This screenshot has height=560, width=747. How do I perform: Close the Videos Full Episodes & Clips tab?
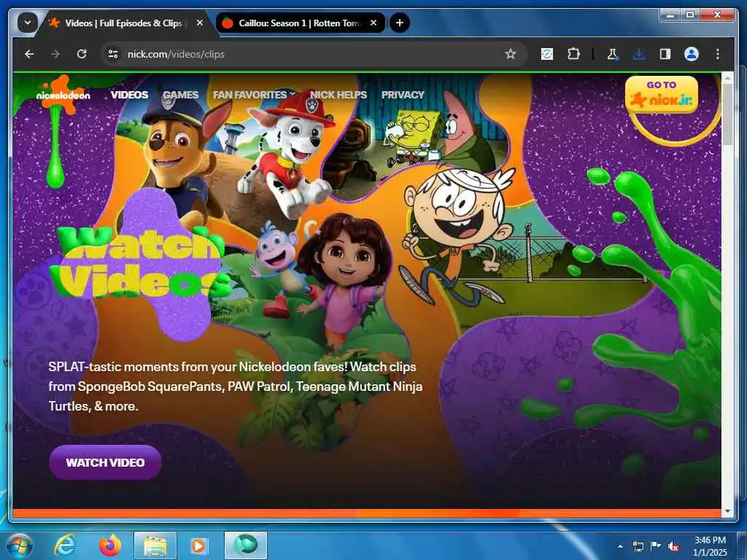(x=200, y=23)
